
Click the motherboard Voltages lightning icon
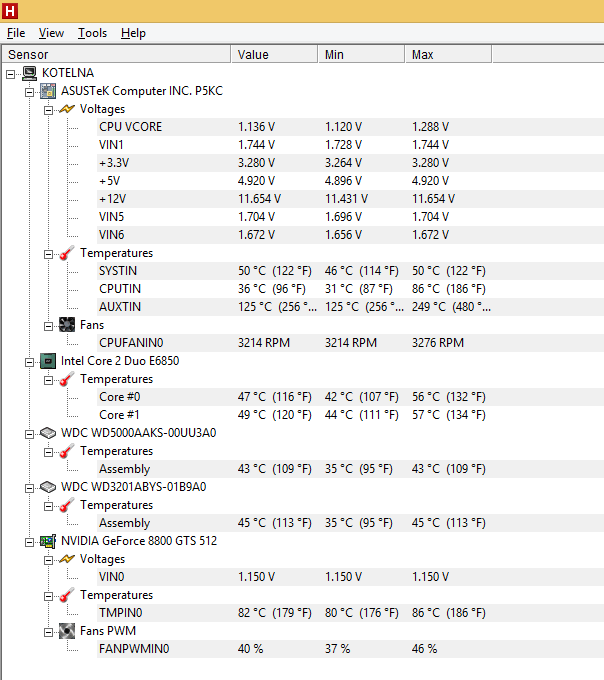tap(67, 109)
